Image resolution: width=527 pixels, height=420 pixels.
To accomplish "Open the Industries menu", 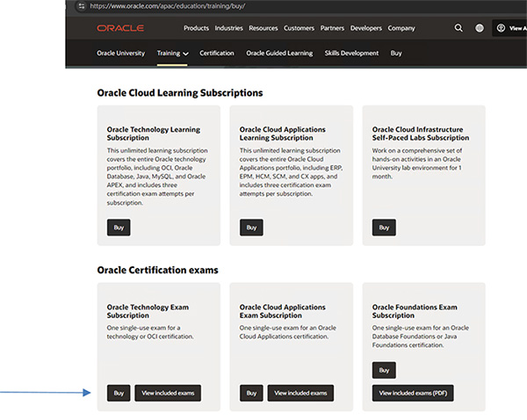I will point(228,28).
